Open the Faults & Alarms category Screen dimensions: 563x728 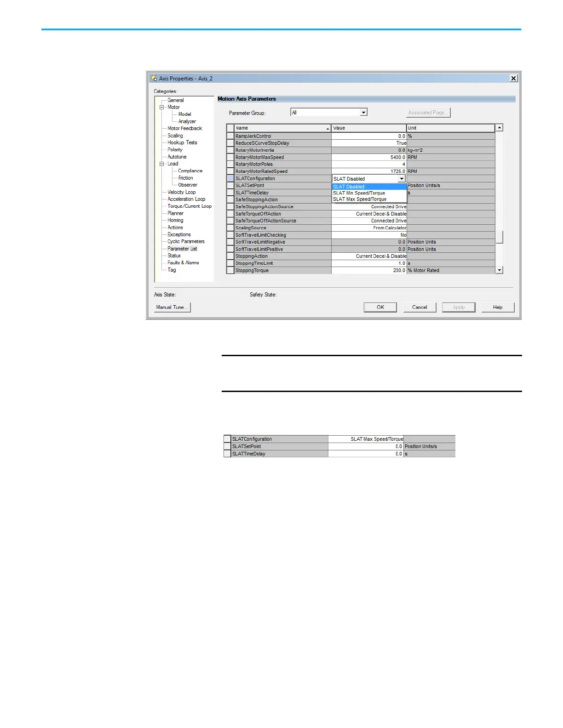pos(183,263)
